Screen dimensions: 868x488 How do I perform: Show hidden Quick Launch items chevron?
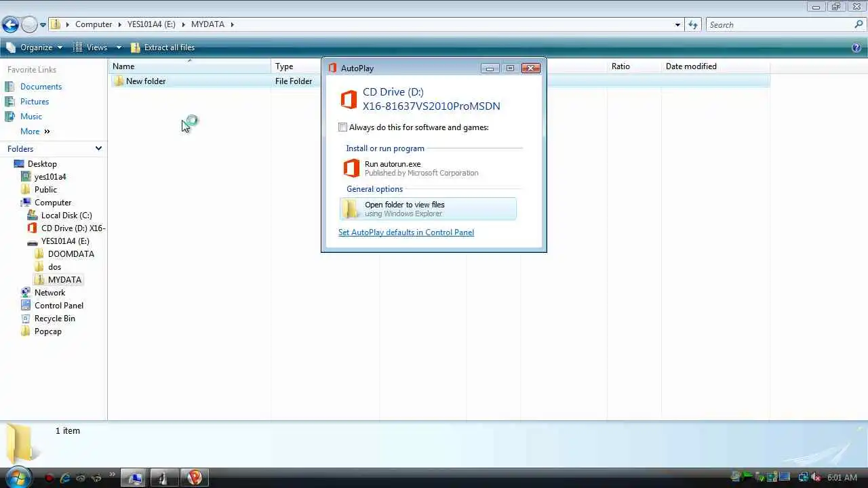[x=112, y=474]
